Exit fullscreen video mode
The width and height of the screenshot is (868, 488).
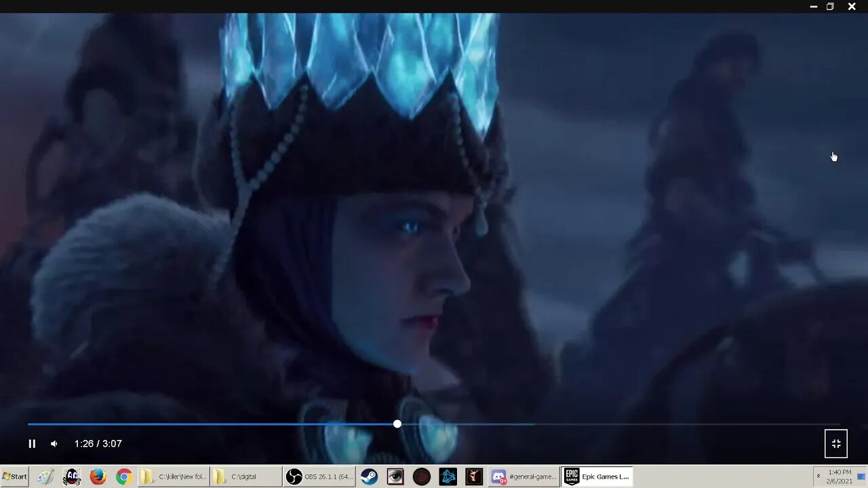(836, 444)
